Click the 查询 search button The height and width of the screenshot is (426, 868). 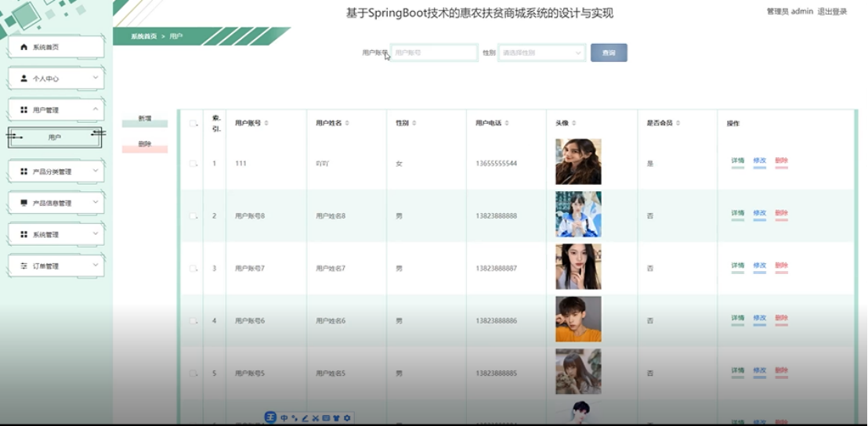point(609,52)
